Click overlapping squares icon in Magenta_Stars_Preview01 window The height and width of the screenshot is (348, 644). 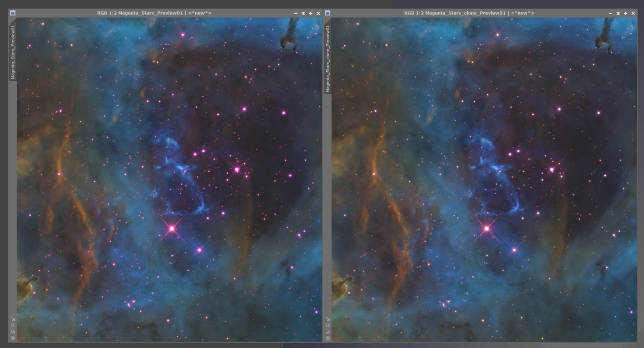[x=13, y=332]
